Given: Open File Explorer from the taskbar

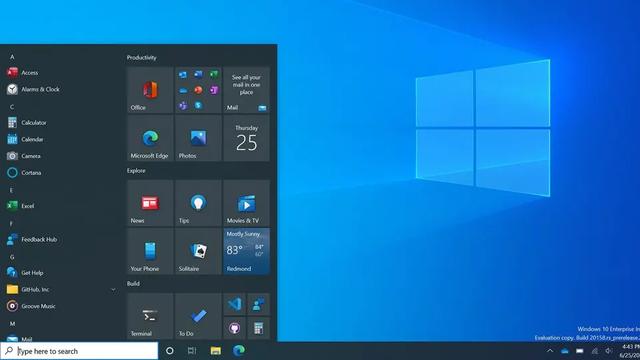Looking at the screenshot, I should (x=216, y=351).
